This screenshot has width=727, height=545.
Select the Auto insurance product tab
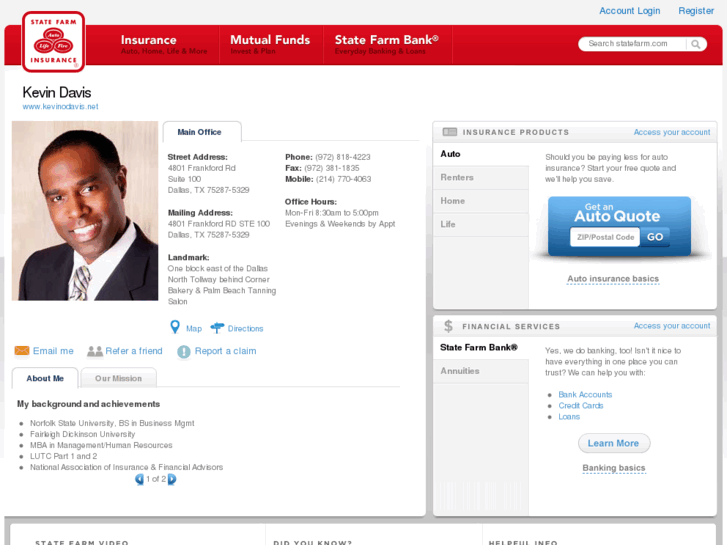coord(481,154)
